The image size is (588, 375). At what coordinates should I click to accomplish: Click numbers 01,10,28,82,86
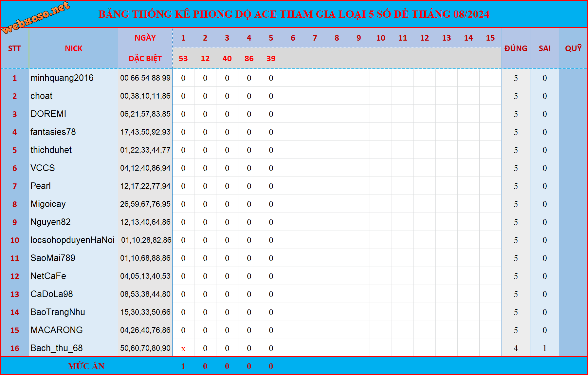pos(146,240)
